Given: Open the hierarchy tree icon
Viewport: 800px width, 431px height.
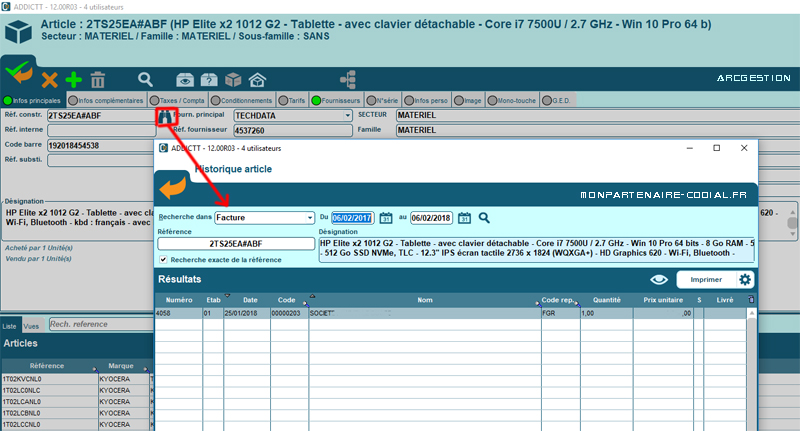Looking at the screenshot, I should click(348, 79).
